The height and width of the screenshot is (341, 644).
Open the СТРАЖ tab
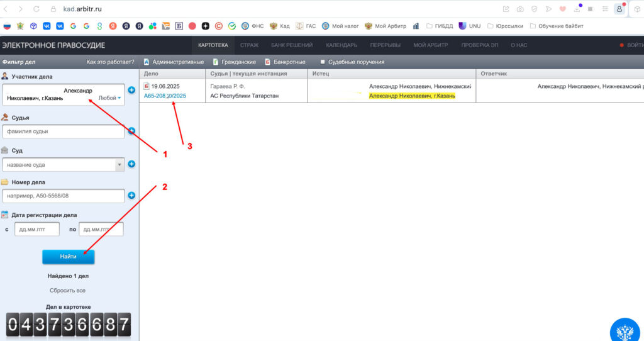point(249,45)
